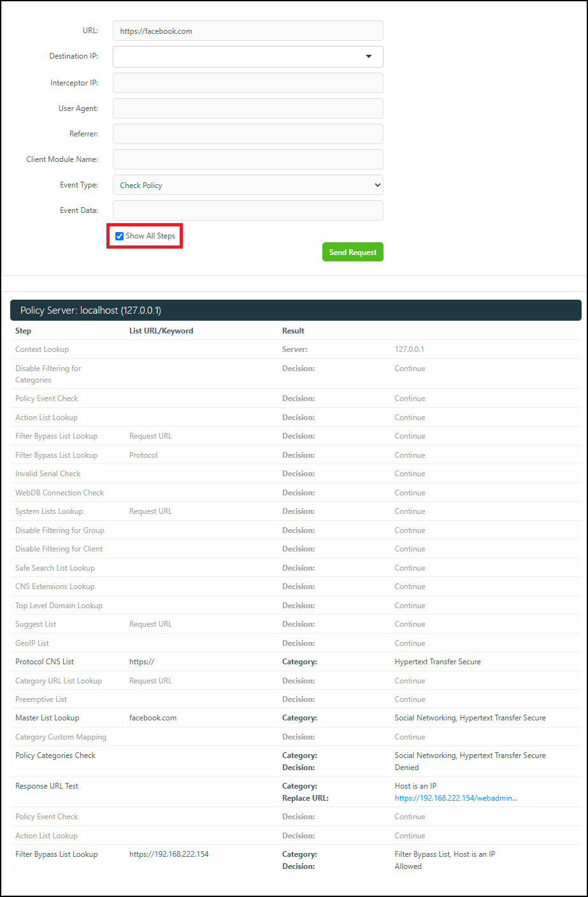The image size is (588, 897).
Task: Click the Event Data input field
Action: click(248, 210)
